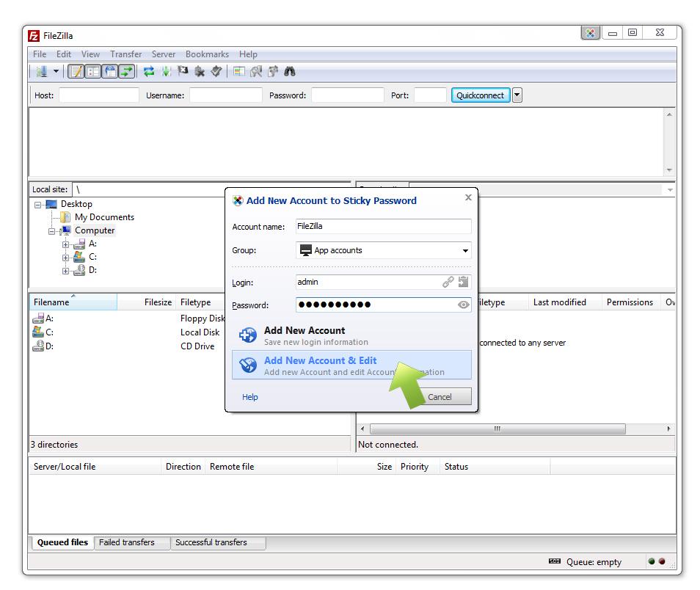Viewport: 700px width, 590px height.
Task: Toggle the transfer queue display
Action: (127, 71)
